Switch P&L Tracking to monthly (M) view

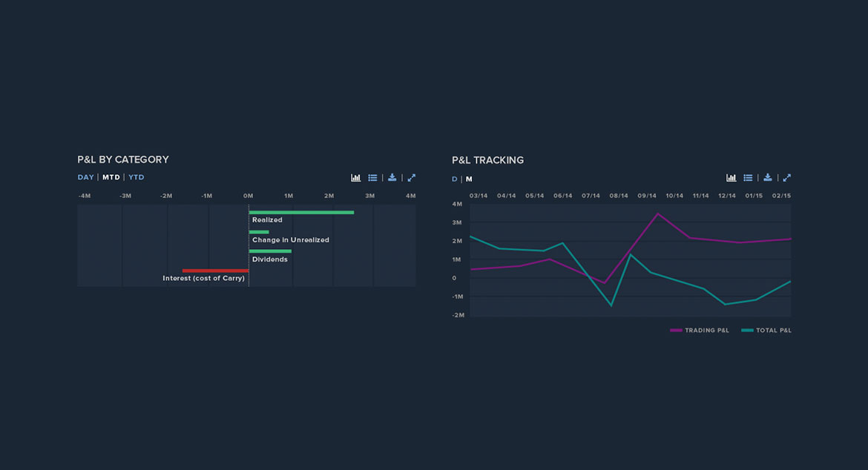pyautogui.click(x=469, y=179)
